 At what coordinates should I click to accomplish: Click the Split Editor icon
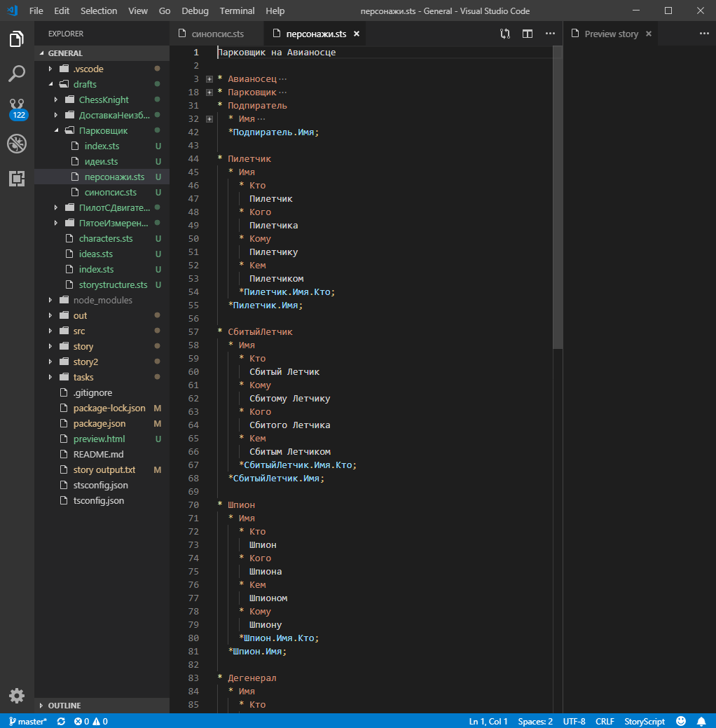pyautogui.click(x=528, y=34)
